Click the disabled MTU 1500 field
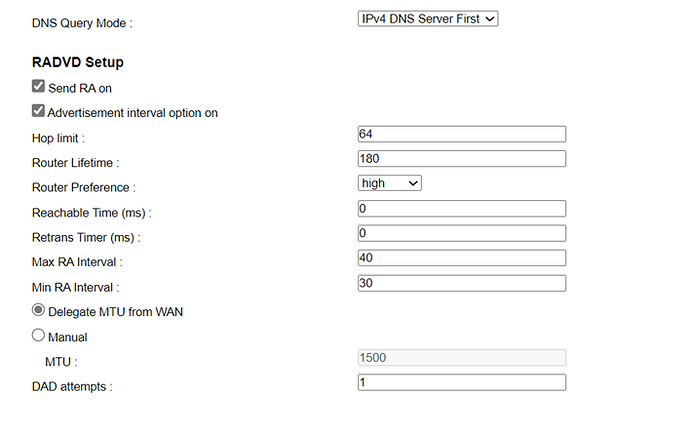Screen dimensions: 690x437 pos(462,358)
